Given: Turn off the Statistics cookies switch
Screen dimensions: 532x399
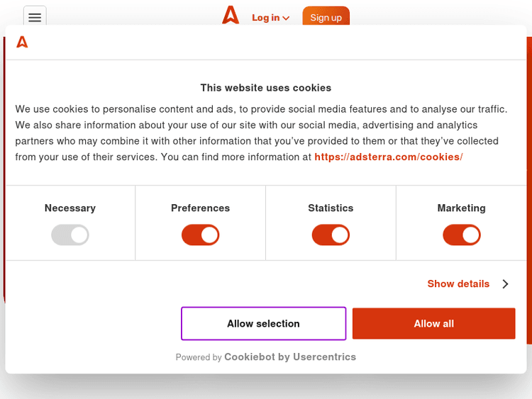Looking at the screenshot, I should coord(331,235).
